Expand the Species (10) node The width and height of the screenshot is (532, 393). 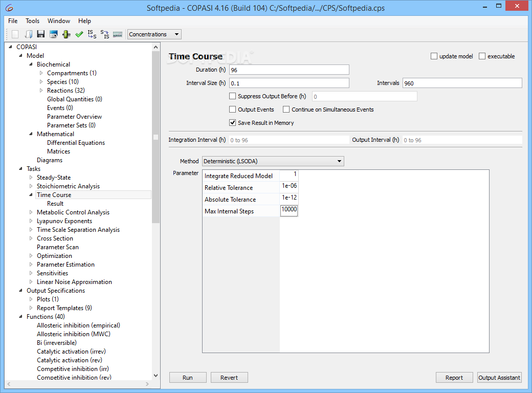41,81
